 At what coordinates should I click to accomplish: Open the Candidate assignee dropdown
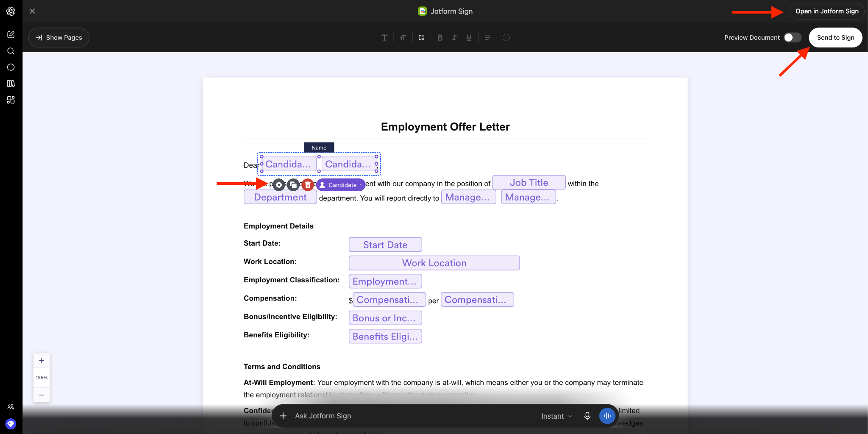341,185
